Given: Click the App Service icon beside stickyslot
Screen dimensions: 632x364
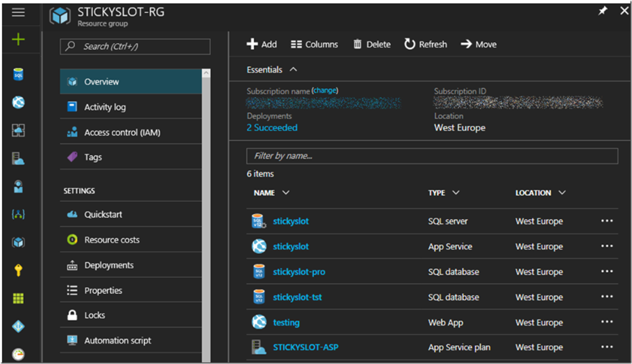Looking at the screenshot, I should (x=259, y=246).
